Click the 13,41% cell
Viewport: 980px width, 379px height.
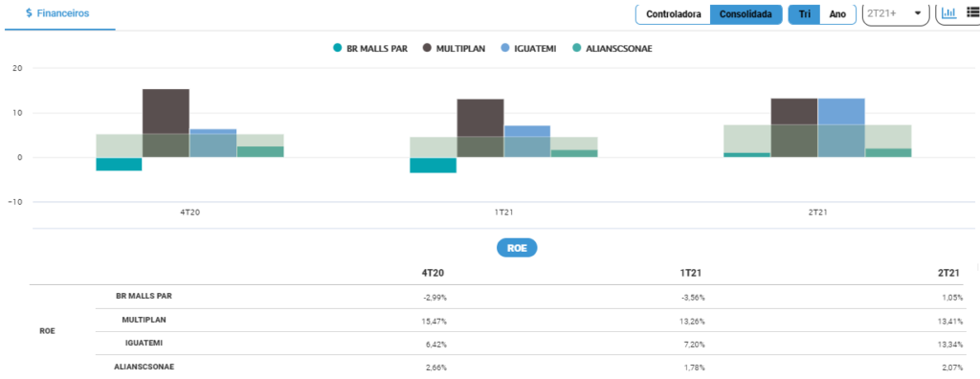(x=950, y=322)
